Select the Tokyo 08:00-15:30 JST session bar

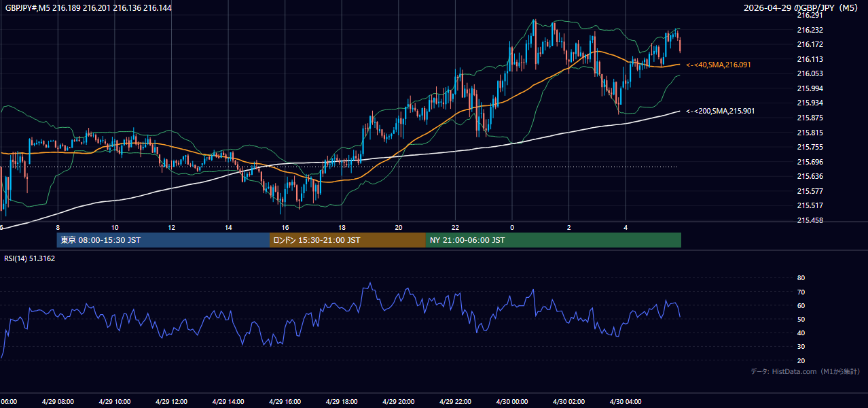[x=163, y=240]
